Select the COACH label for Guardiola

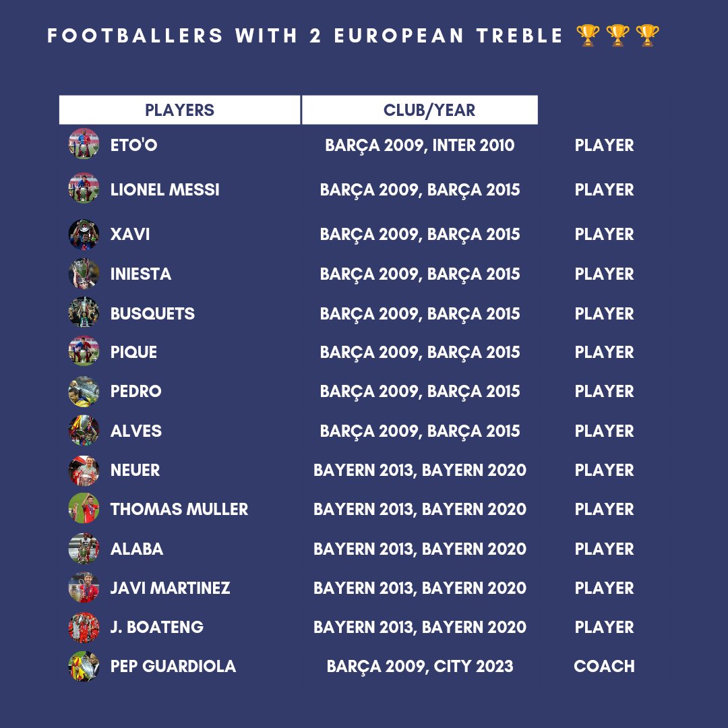pyautogui.click(x=604, y=666)
